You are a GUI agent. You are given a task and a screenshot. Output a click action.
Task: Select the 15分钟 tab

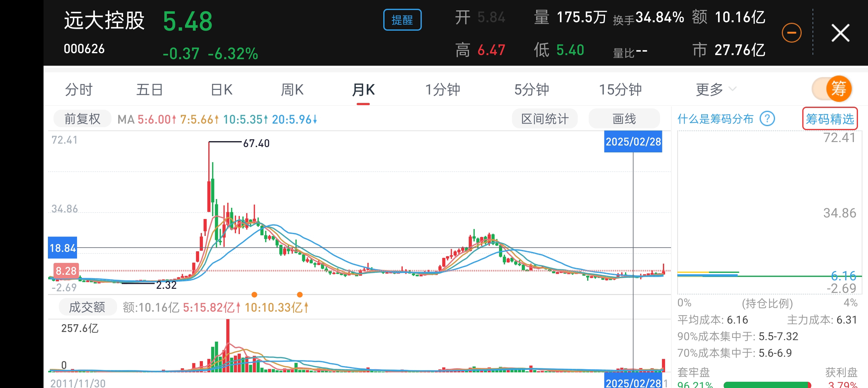[x=620, y=89]
